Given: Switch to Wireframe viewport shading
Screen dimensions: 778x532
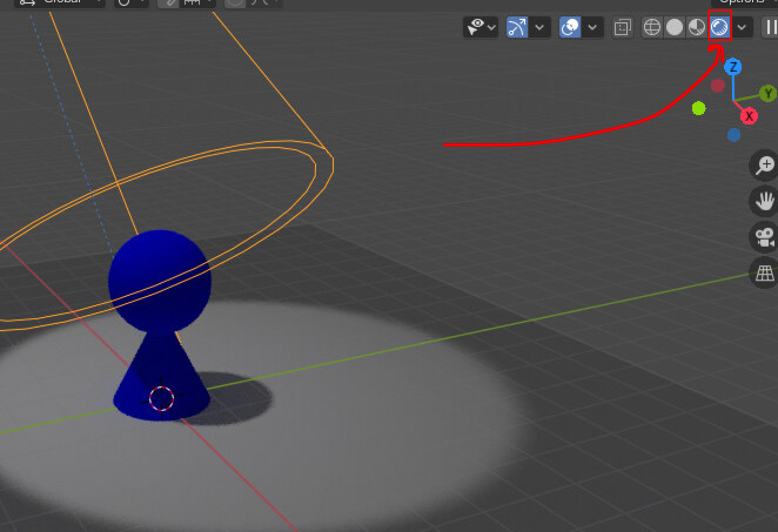Looking at the screenshot, I should pyautogui.click(x=652, y=27).
